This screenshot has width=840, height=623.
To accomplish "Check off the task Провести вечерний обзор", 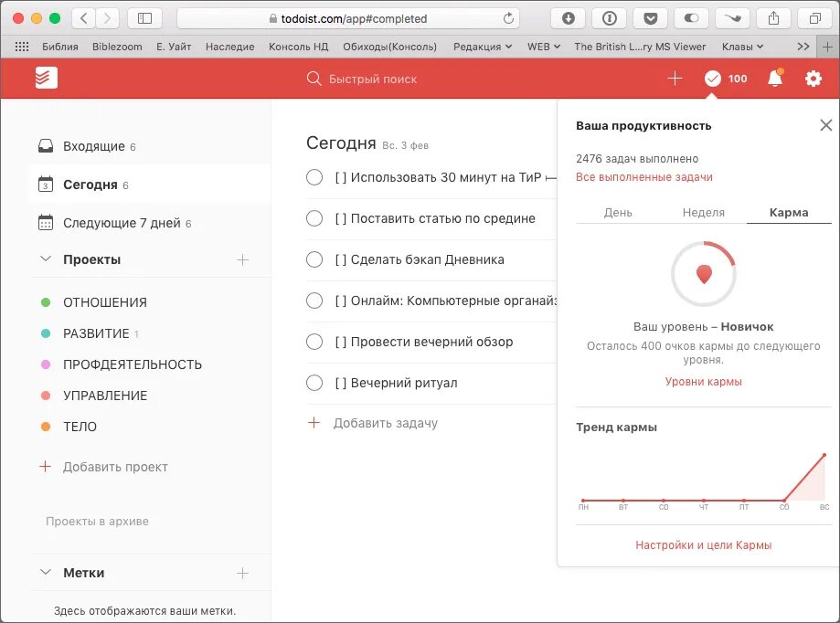I will 314,342.
